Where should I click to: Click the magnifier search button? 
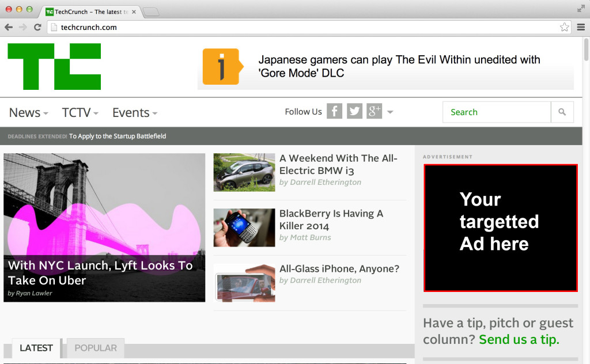562,112
